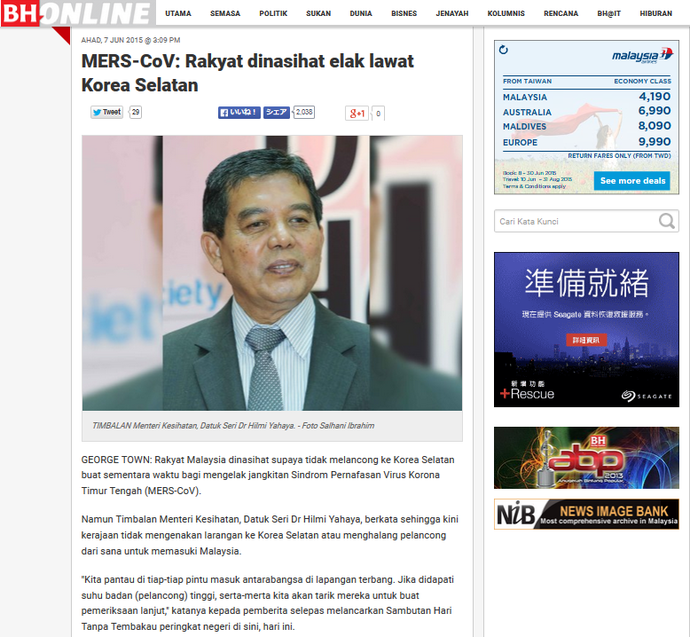This screenshot has width=690, height=637.
Task: Go to the JENAYAH section
Action: pyautogui.click(x=452, y=14)
